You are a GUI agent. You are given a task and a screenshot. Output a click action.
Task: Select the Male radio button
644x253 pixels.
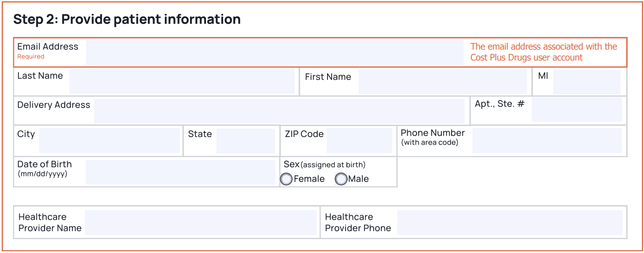[x=341, y=179]
